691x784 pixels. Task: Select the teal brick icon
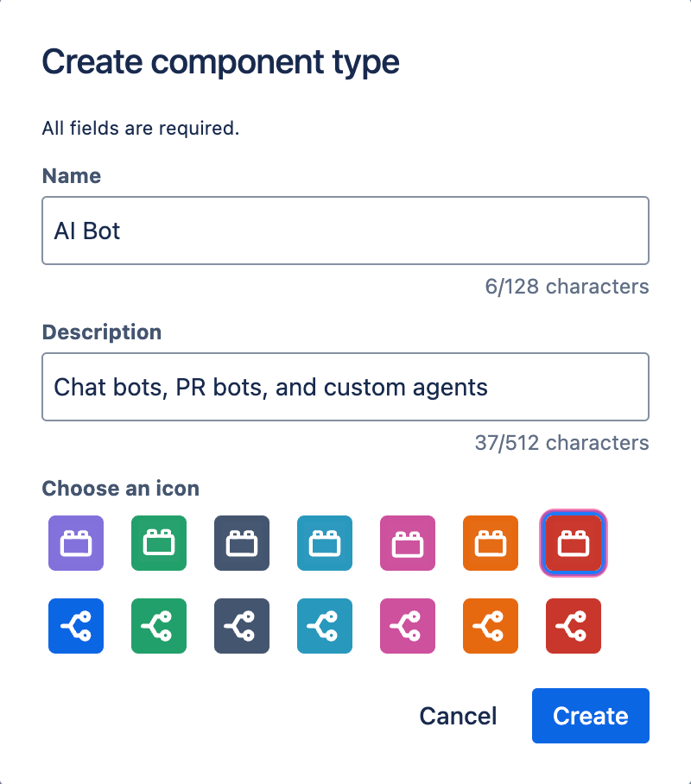[324, 543]
